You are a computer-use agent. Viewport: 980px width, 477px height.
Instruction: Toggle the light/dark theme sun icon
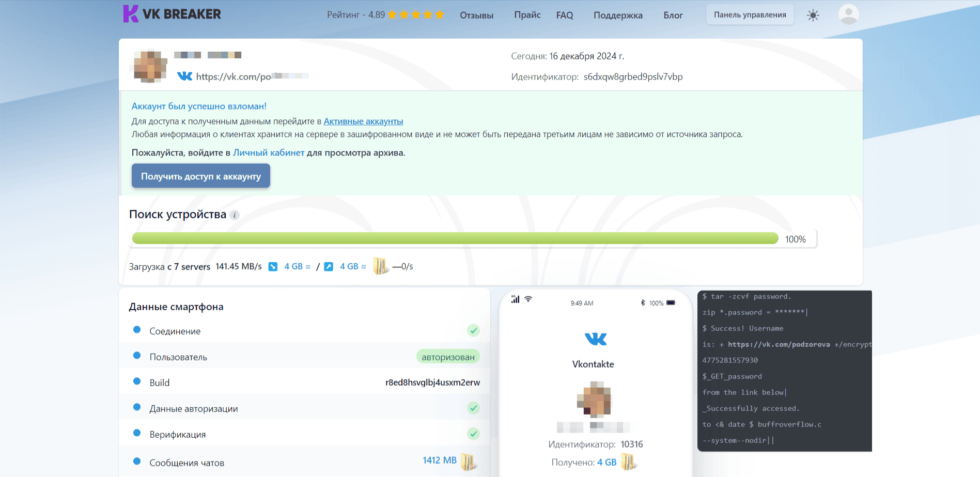pos(813,15)
